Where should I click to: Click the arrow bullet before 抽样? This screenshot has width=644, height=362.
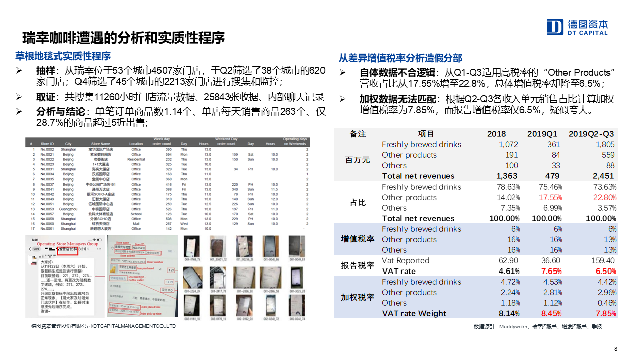pyautogui.click(x=19, y=70)
